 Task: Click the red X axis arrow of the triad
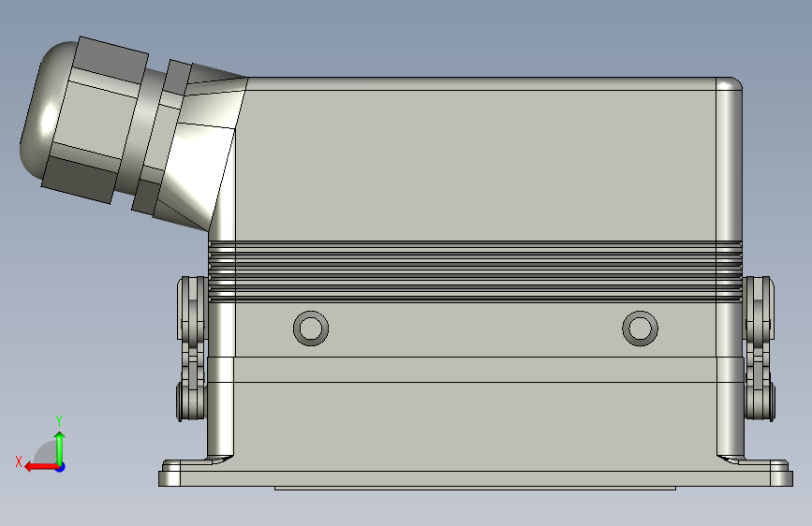point(40,467)
